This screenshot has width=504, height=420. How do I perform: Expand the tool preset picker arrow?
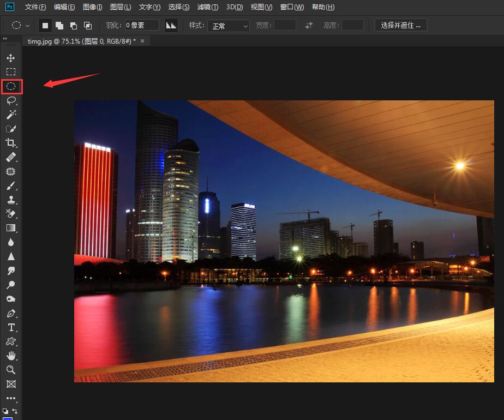point(27,26)
